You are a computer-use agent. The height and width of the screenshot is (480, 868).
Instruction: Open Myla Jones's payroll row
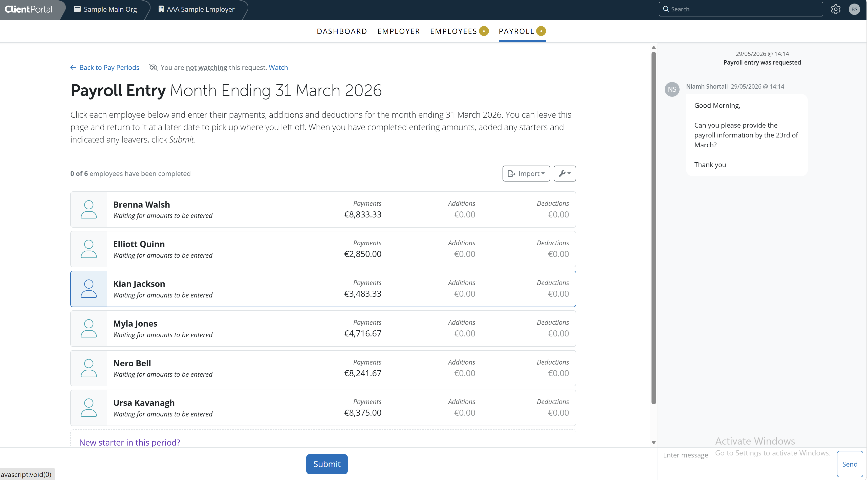pos(323,329)
